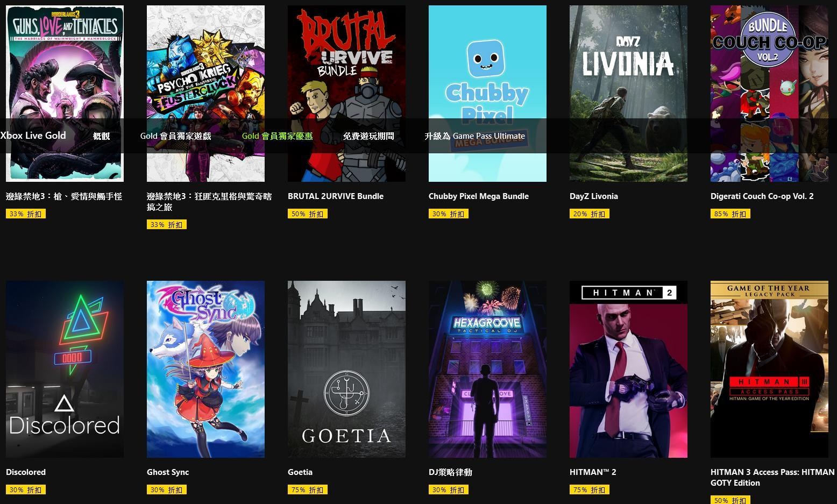Go to 升級為 Game Pass Ultimate
This screenshot has height=504, width=837.
pos(474,136)
